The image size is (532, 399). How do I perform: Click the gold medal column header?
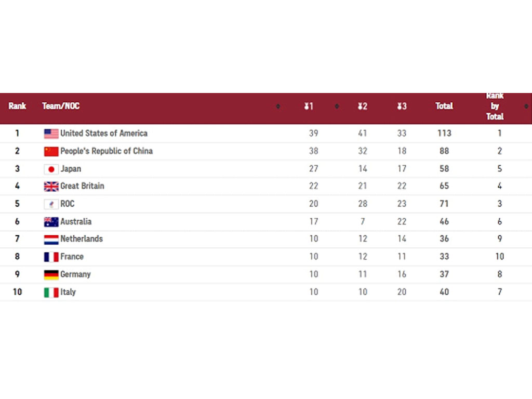pyautogui.click(x=309, y=107)
